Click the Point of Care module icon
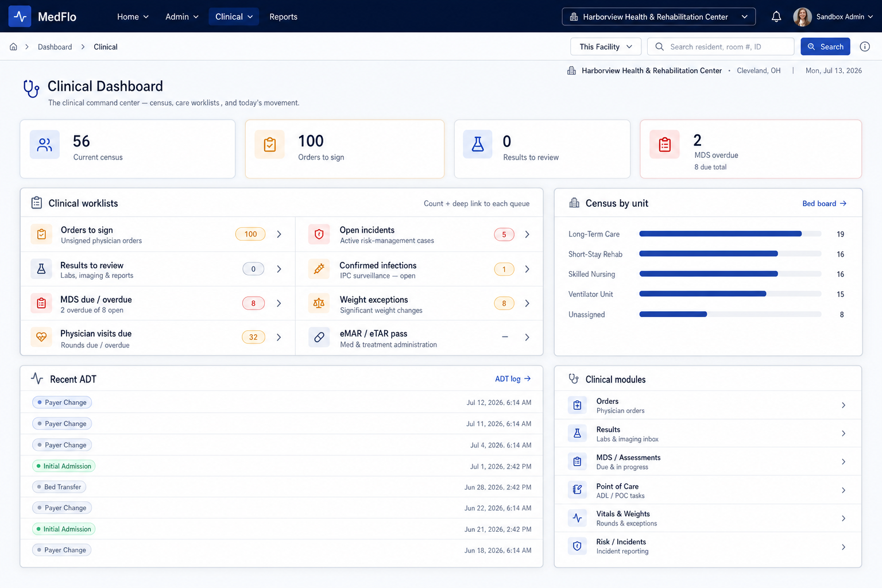The width and height of the screenshot is (882, 588). (577, 490)
